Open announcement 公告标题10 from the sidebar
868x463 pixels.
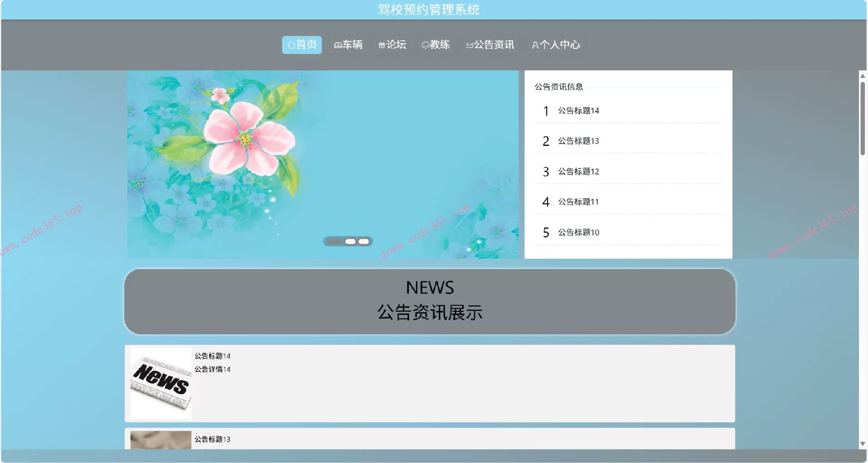tap(577, 232)
